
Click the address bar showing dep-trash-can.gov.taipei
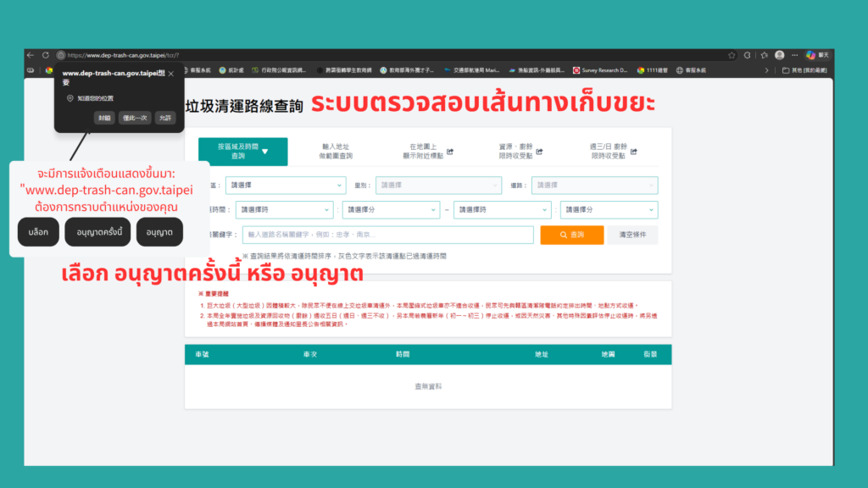[x=123, y=55]
